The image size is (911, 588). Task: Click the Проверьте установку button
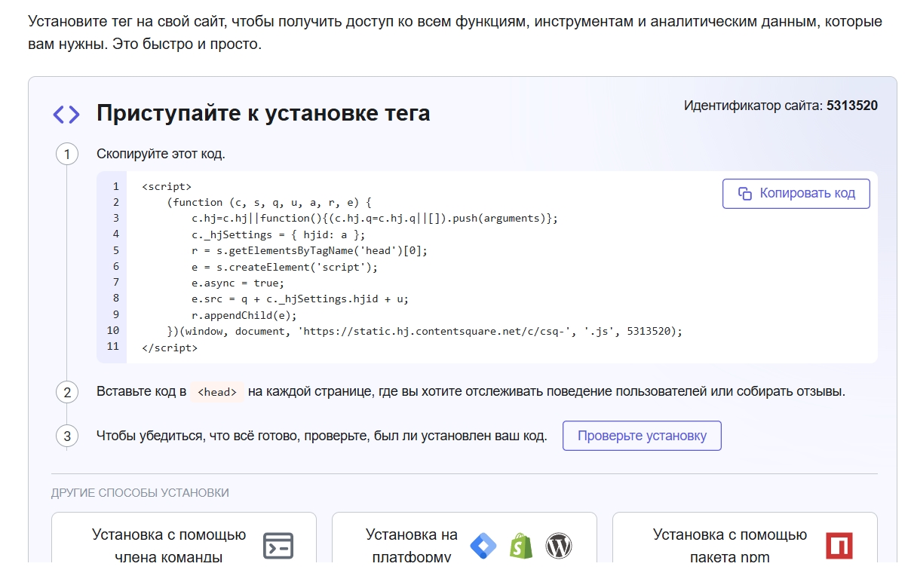[642, 436]
